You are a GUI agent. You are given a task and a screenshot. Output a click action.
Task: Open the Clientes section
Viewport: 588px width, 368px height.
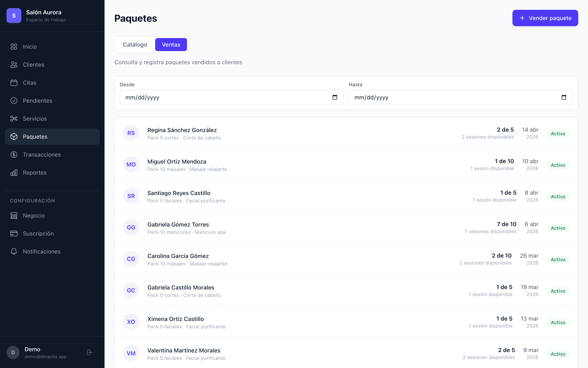52,65
